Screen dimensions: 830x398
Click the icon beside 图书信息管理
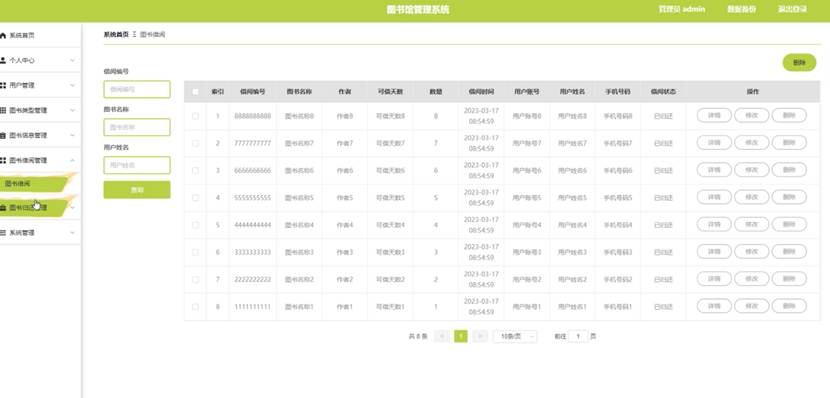coord(3,135)
